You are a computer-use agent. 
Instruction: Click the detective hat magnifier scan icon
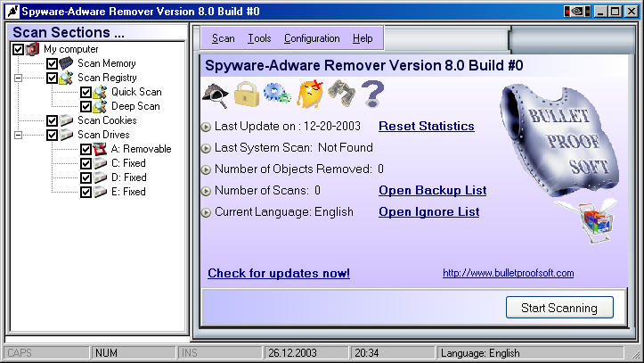(x=216, y=95)
